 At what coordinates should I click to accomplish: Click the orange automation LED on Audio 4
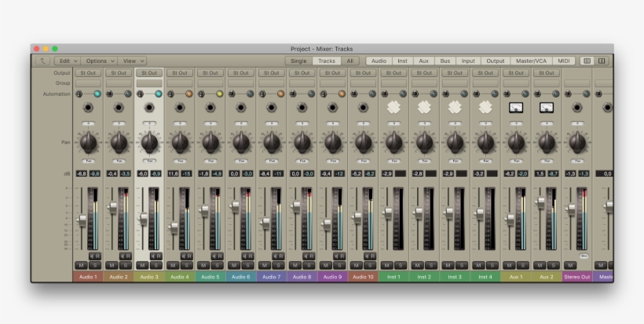pos(189,94)
